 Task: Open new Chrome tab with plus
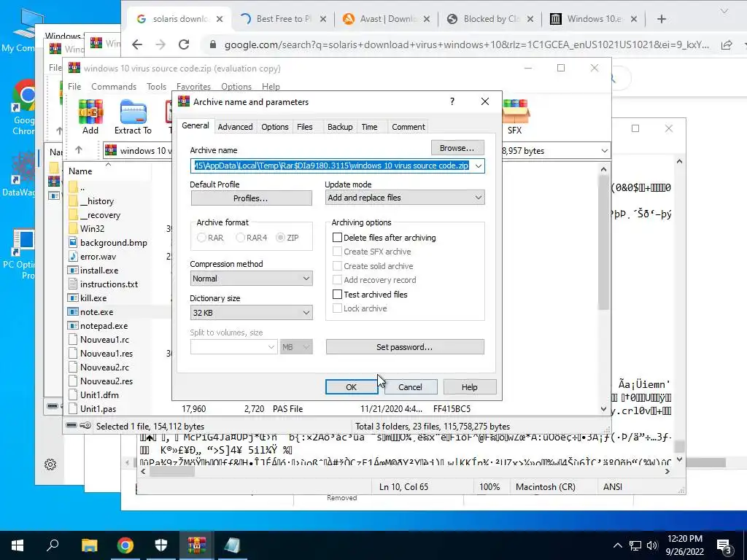click(661, 19)
